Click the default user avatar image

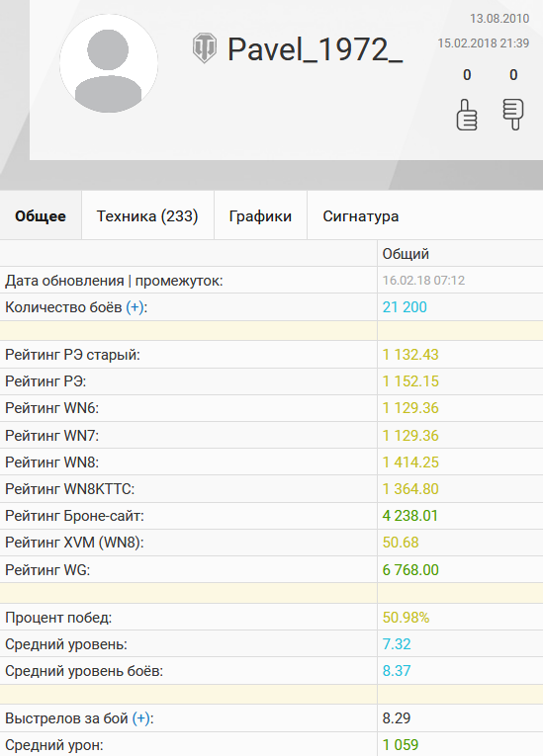[109, 63]
